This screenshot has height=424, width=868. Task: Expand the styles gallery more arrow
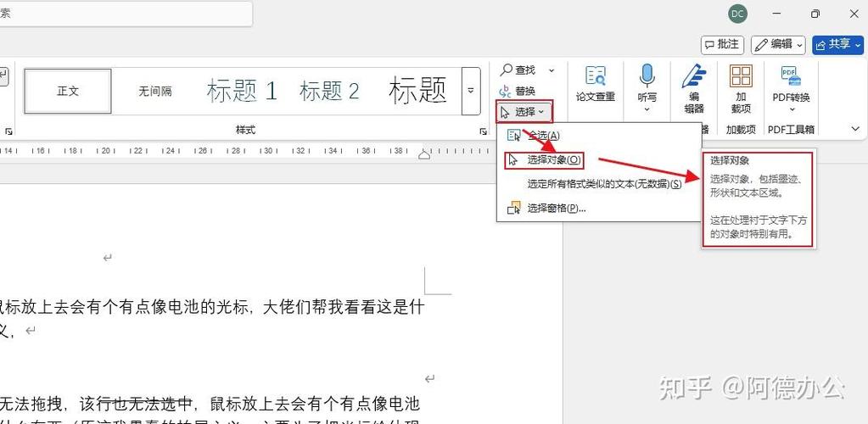click(x=471, y=91)
